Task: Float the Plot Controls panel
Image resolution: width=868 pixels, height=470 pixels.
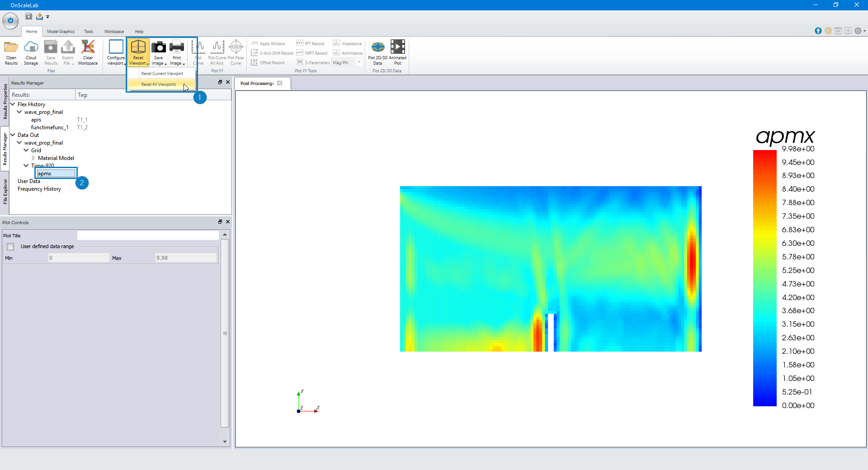Action: 220,222
